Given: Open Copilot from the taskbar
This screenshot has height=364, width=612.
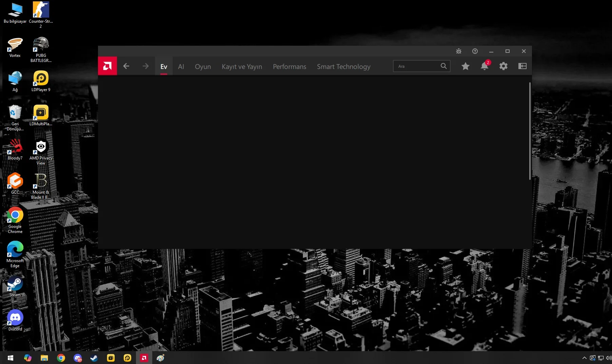Looking at the screenshot, I should coord(27,358).
